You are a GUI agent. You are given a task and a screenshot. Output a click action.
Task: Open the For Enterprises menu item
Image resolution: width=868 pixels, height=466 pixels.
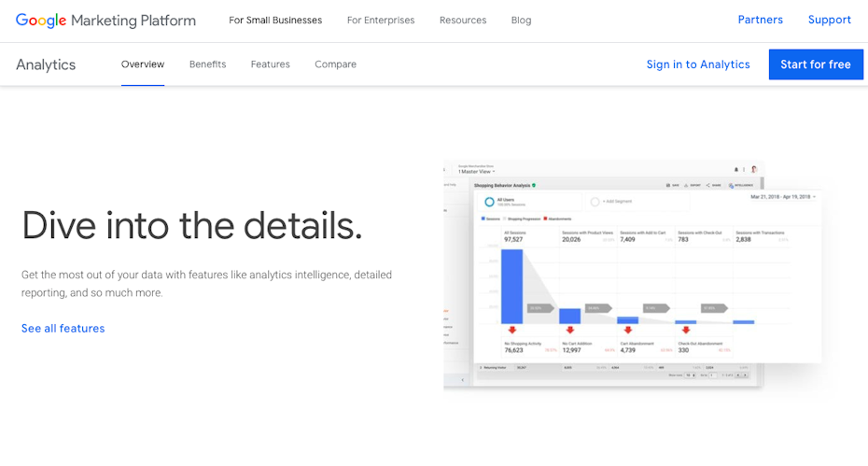click(381, 21)
